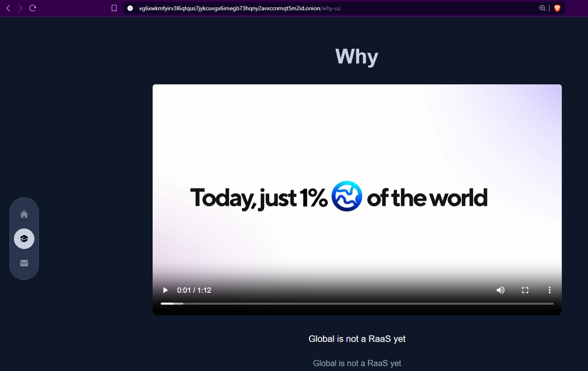The width and height of the screenshot is (588, 371).
Task: Open the zoom magnifier in address bar
Action: pyautogui.click(x=542, y=8)
